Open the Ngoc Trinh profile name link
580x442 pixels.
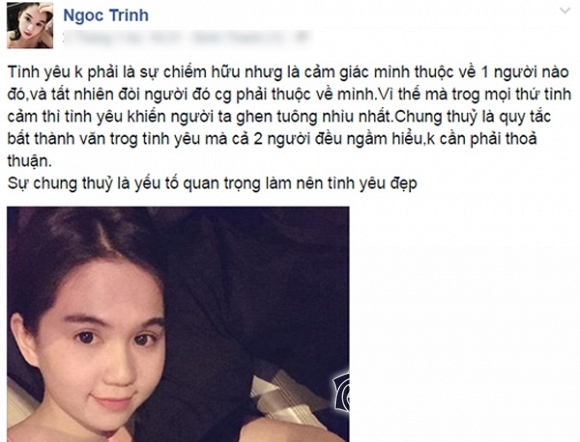tap(106, 15)
